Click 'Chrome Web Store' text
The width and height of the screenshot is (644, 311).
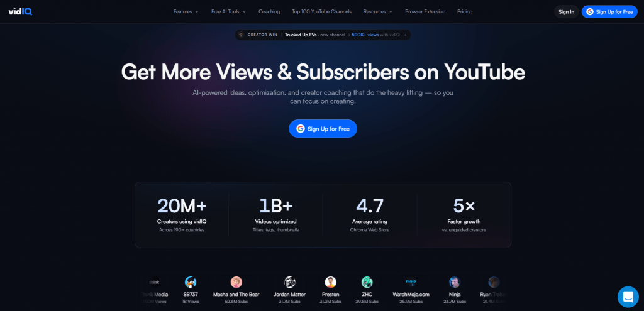[370, 230]
